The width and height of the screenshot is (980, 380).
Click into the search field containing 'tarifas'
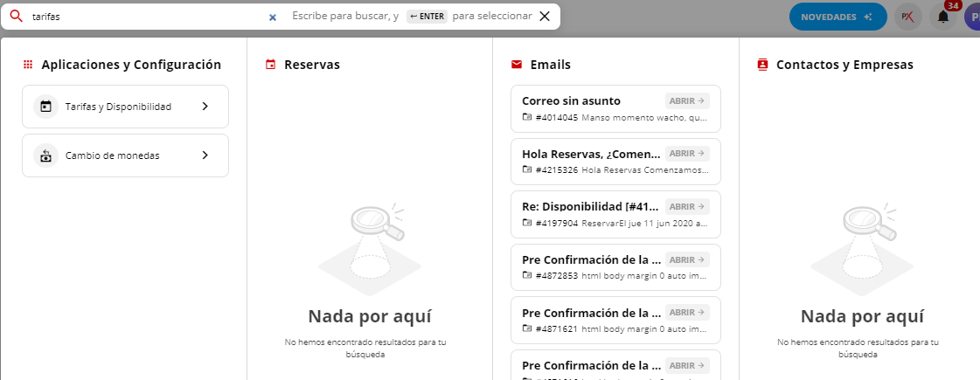pyautogui.click(x=144, y=17)
